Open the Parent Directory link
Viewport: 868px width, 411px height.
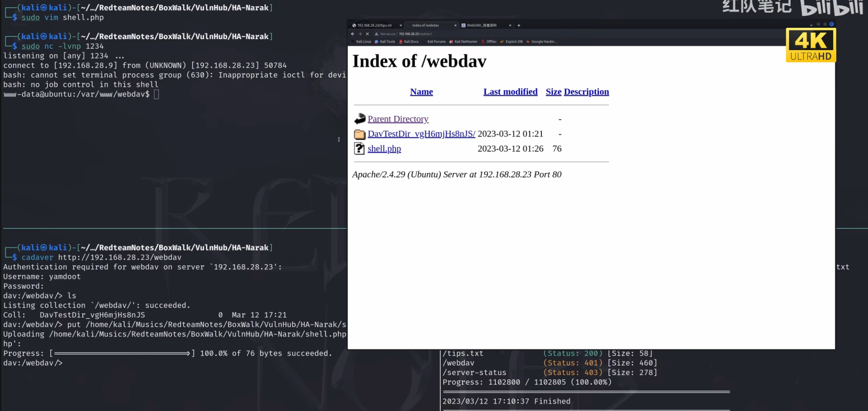point(398,119)
